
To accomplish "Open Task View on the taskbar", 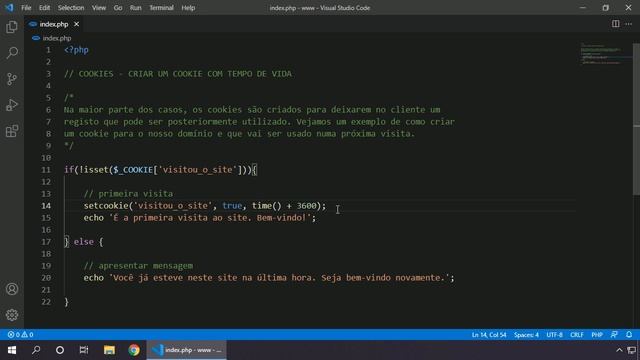I will click(x=84, y=350).
